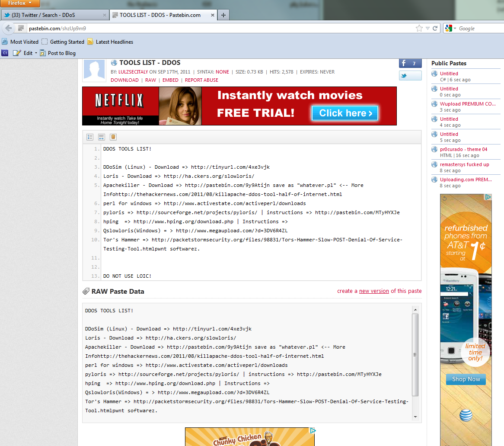504x446 pixels.
Task: Open the Getting Started bookmark
Action: click(63, 42)
